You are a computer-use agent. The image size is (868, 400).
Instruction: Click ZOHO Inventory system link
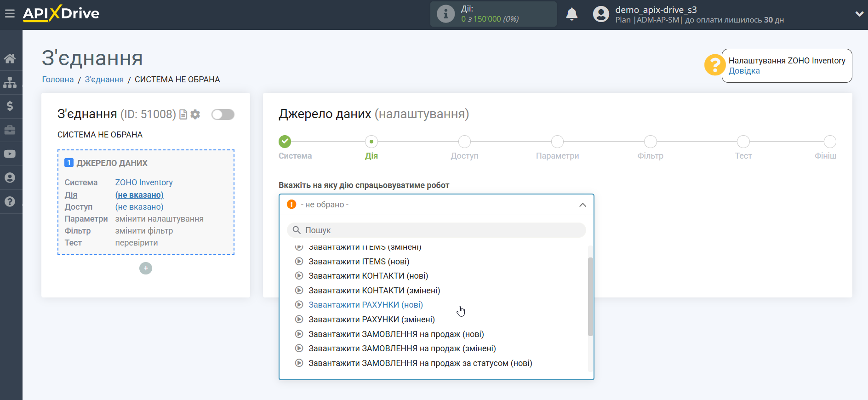144,183
